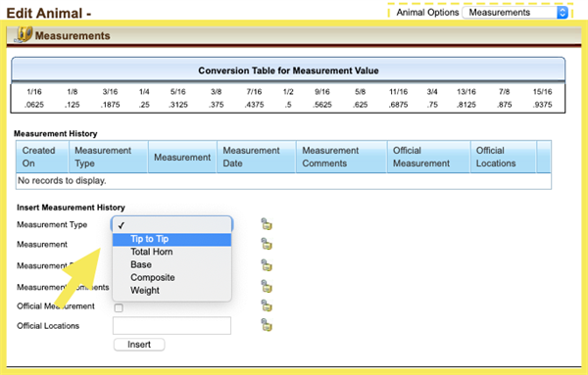Click help icon beside Measurement Type
This screenshot has width=588, height=375.
click(267, 224)
